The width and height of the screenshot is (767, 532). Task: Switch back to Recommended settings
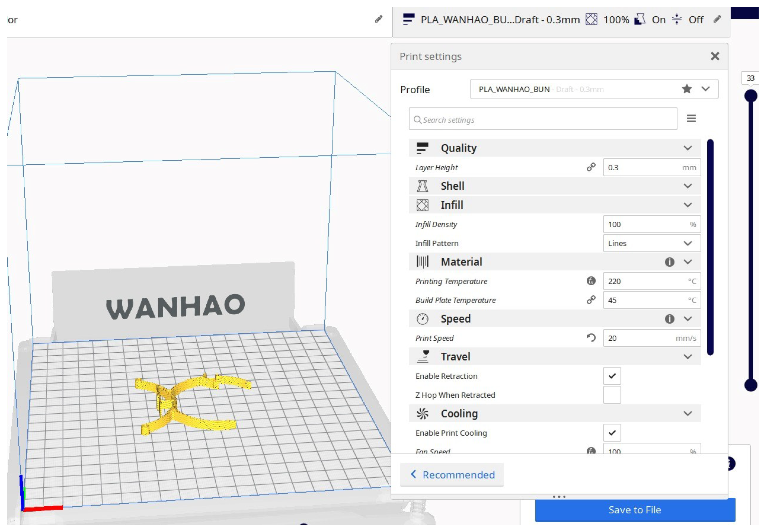452,474
